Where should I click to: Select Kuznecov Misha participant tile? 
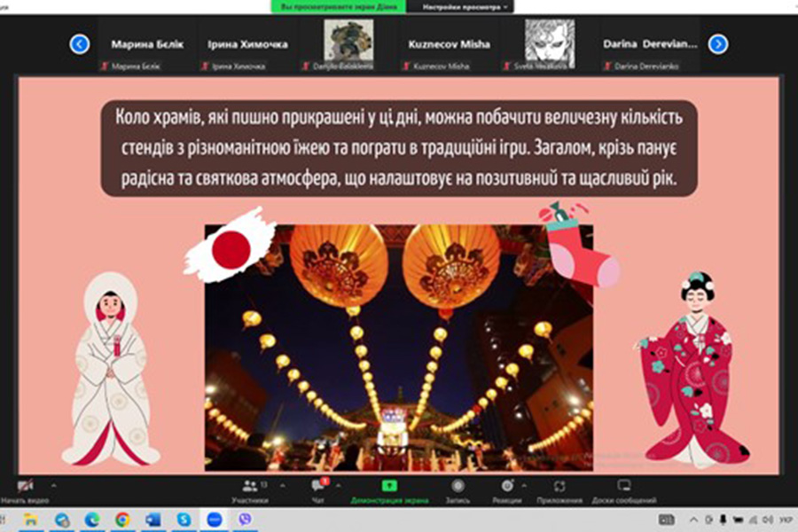tap(449, 44)
